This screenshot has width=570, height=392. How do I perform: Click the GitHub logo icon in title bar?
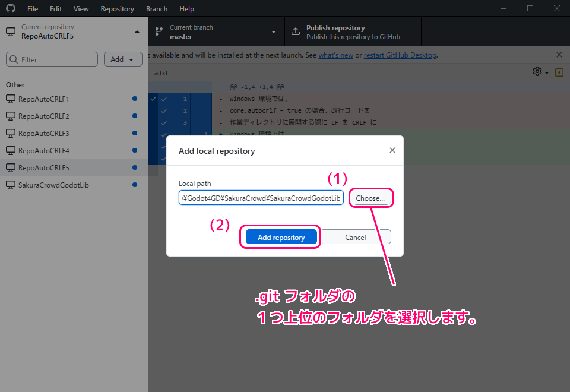(11, 9)
